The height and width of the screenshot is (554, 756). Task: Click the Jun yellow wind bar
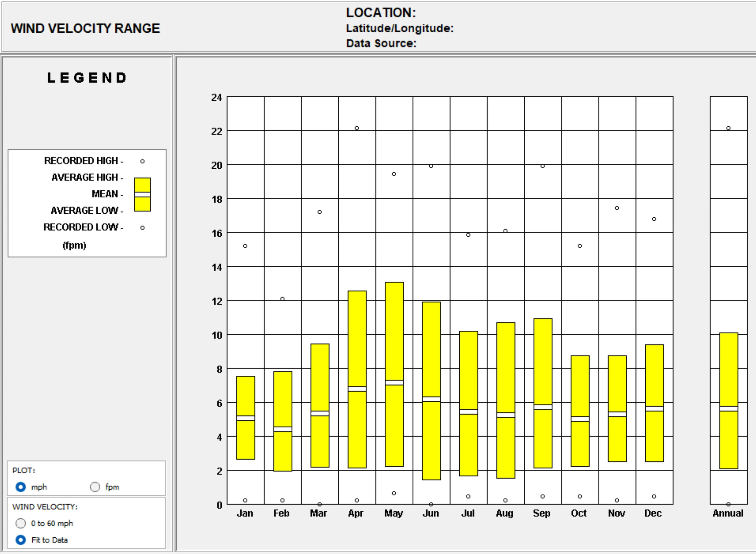coord(432,391)
